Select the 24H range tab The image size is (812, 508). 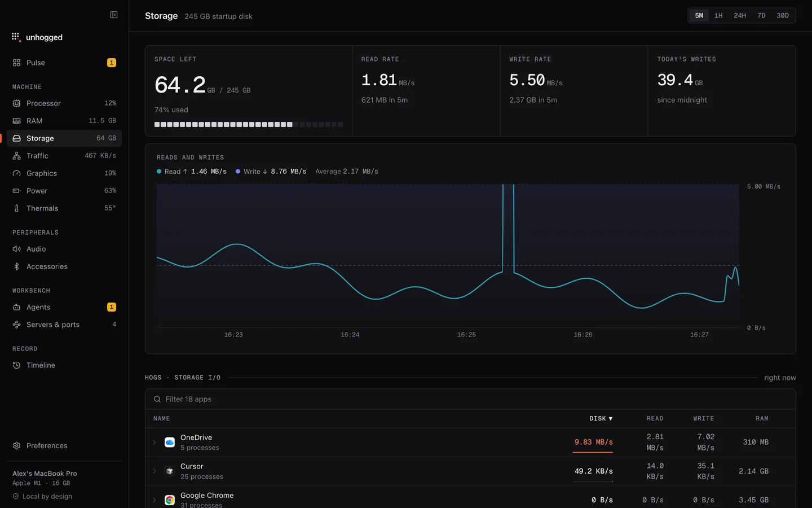pos(740,16)
